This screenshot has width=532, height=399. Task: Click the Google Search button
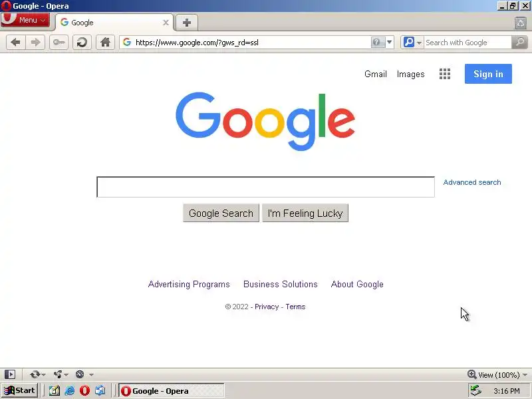coord(221,213)
